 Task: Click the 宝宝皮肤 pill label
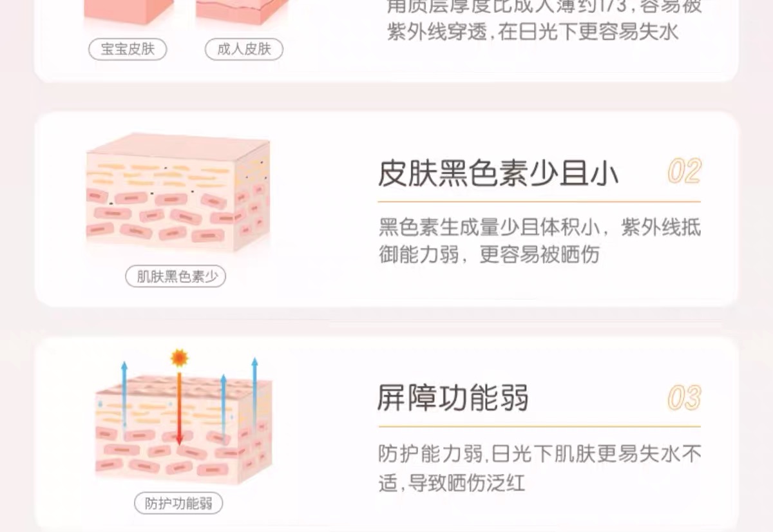click(x=128, y=50)
